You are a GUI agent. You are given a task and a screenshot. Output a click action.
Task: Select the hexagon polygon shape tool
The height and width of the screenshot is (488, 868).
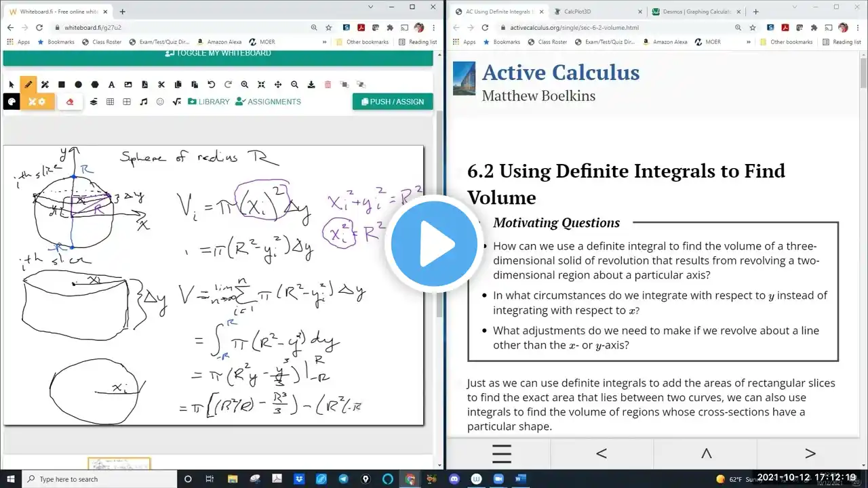coord(95,85)
